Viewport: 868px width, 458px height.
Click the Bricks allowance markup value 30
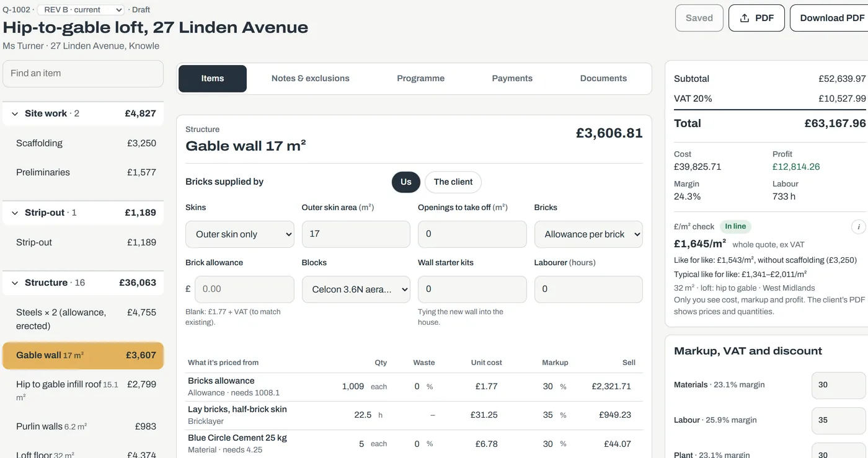(548, 386)
